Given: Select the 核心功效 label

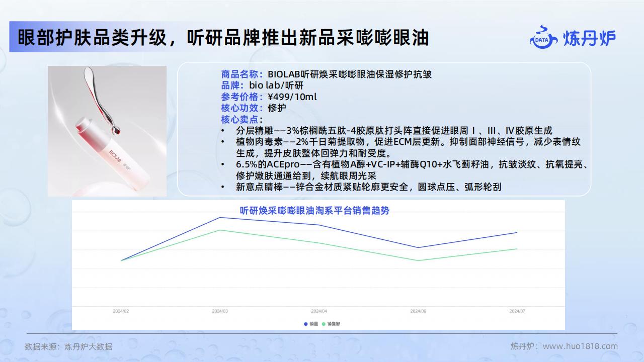Looking at the screenshot, I should pyautogui.click(x=242, y=108).
